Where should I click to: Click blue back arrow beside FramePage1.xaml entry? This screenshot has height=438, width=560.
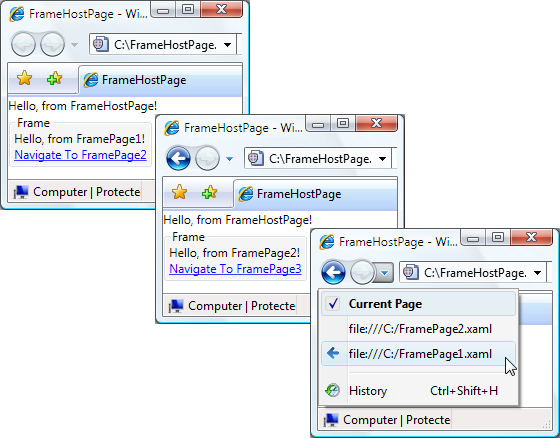tap(333, 354)
